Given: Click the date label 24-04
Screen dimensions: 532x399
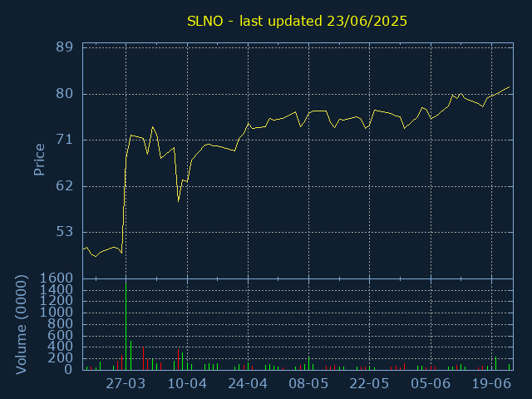Looking at the screenshot, I should [x=248, y=384].
